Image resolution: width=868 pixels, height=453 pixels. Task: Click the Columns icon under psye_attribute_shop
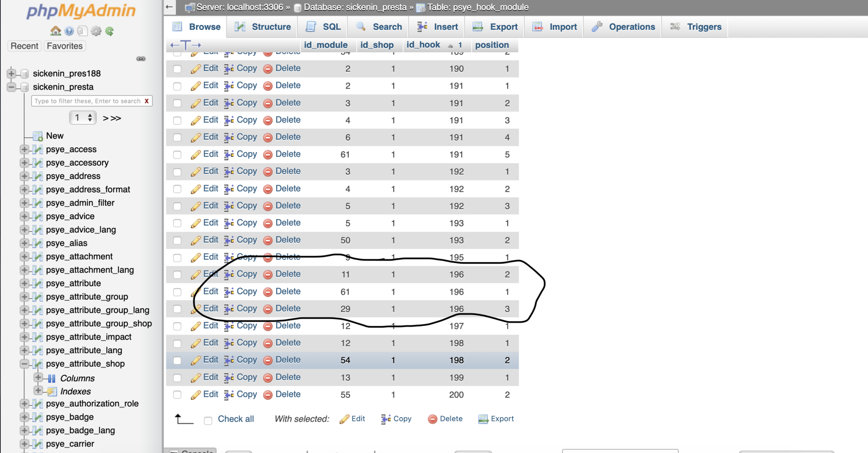pos(52,378)
